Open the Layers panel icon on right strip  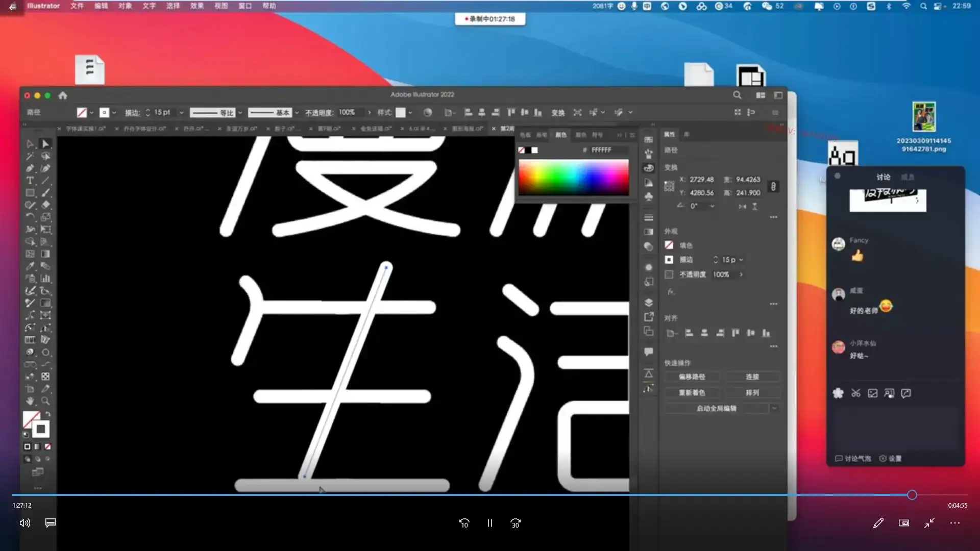coord(649,302)
